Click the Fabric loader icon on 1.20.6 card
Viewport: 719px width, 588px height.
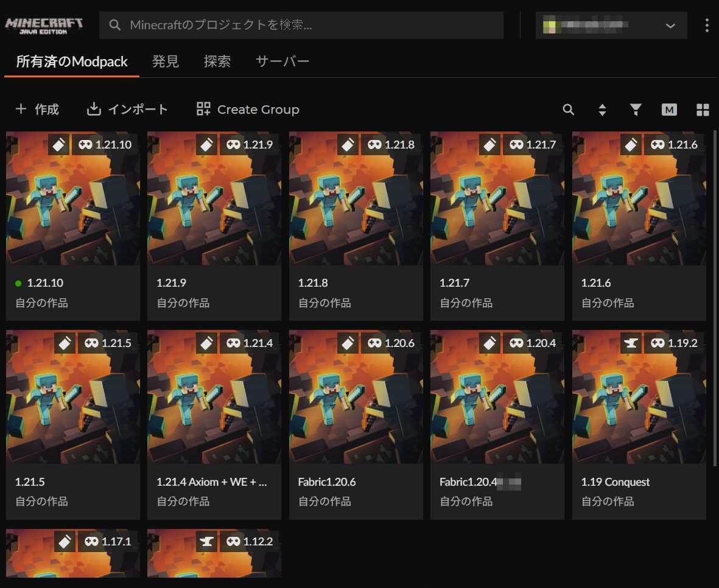(348, 343)
